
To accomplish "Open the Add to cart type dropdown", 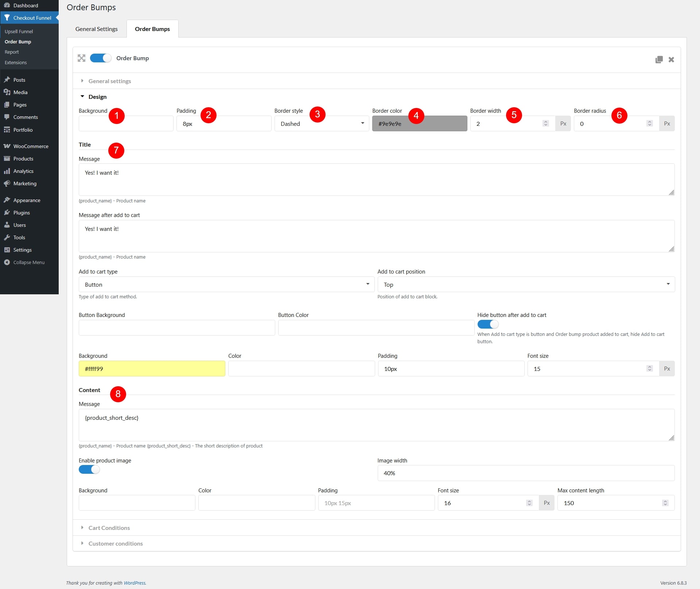I will point(226,284).
